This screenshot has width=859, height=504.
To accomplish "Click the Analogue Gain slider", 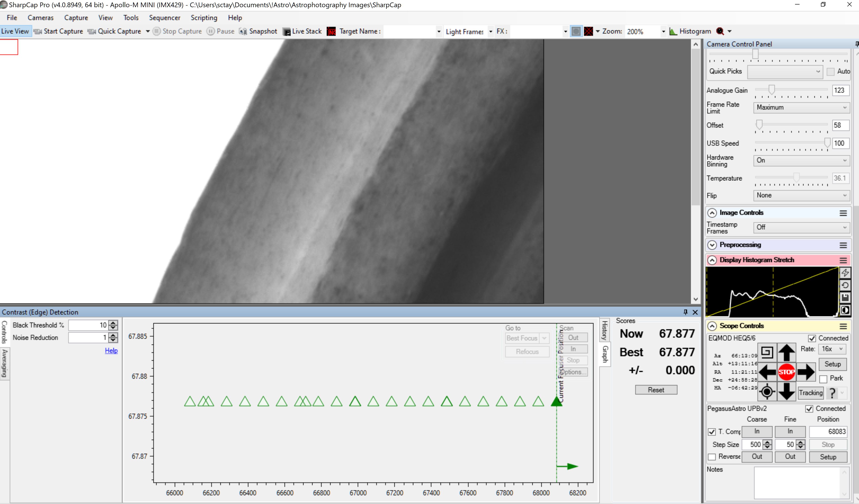I will (x=791, y=90).
